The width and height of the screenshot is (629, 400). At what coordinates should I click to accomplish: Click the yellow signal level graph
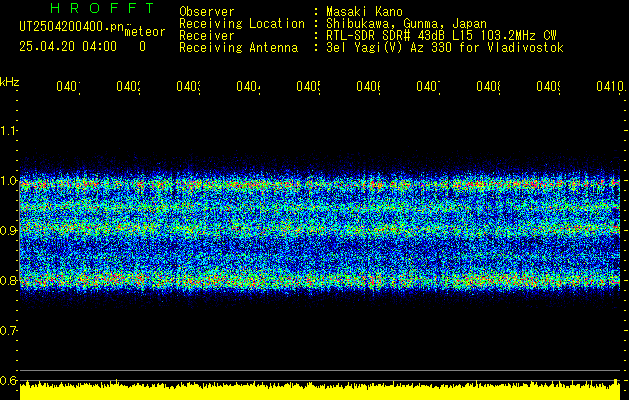point(320,390)
